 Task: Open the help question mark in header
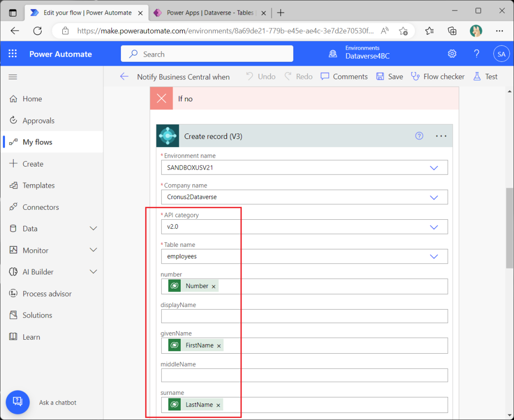tap(477, 54)
